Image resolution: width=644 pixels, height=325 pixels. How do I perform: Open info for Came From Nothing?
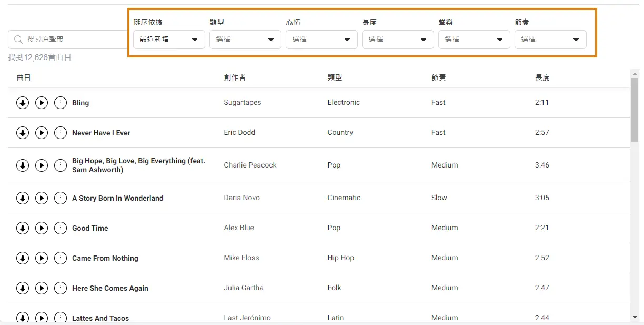click(x=61, y=258)
